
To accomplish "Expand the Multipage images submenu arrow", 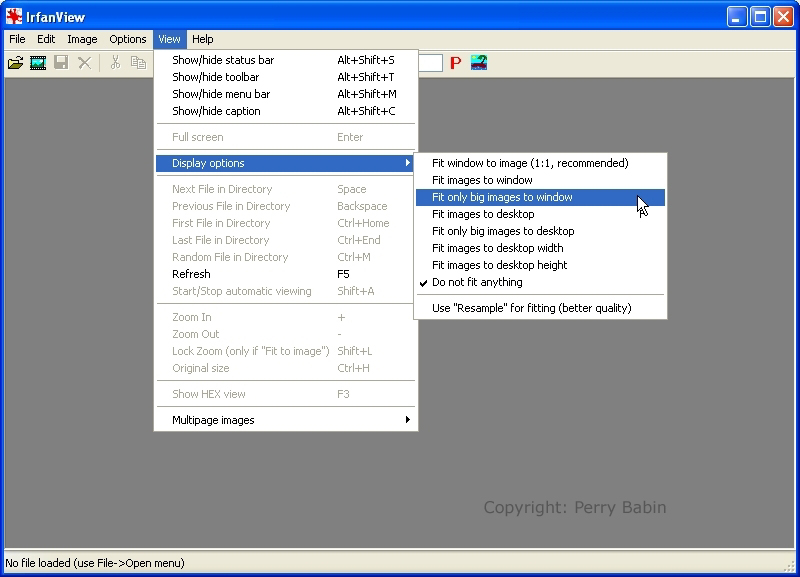I will pyautogui.click(x=407, y=420).
